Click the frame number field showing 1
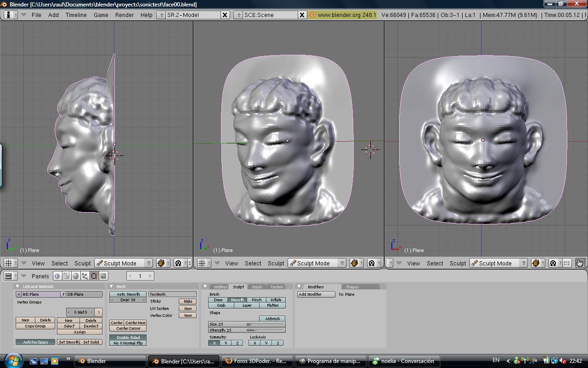Screen dimensions: 588x368 140,276
